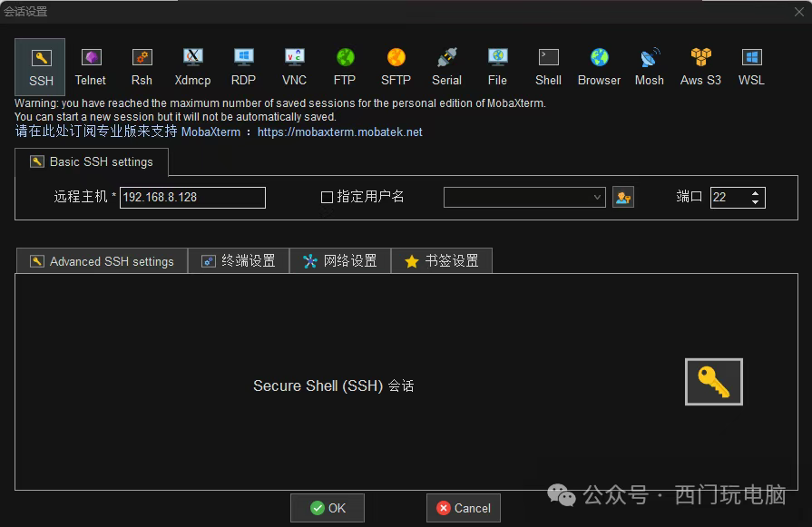
Task: Choose the File session type
Action: pyautogui.click(x=498, y=67)
